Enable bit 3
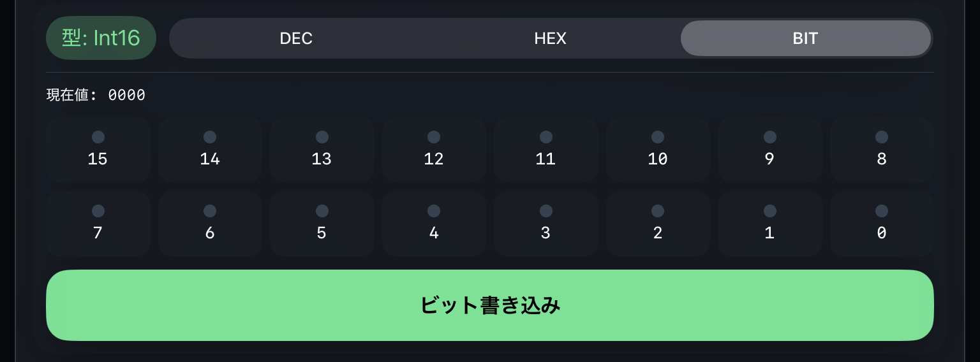This screenshot has height=362, width=980. 546,224
